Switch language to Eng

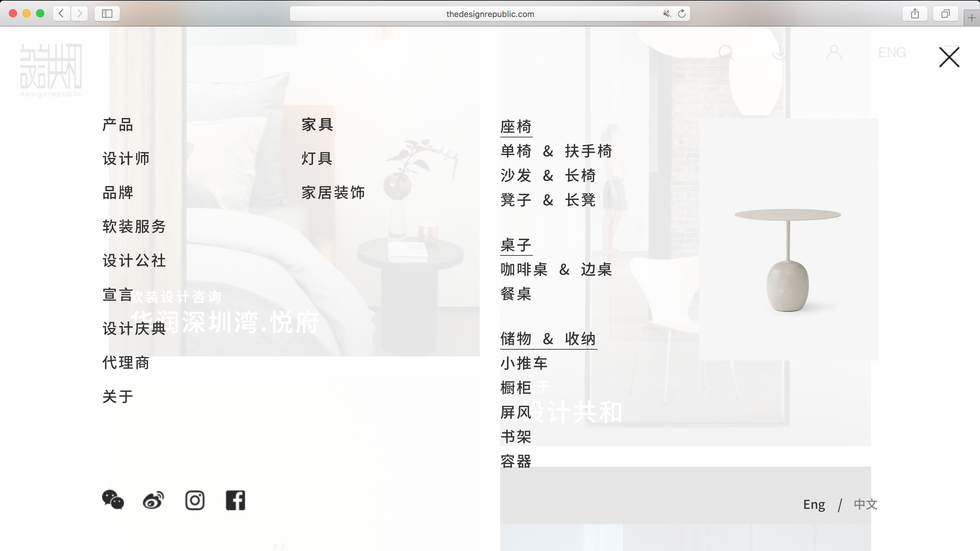coord(814,504)
